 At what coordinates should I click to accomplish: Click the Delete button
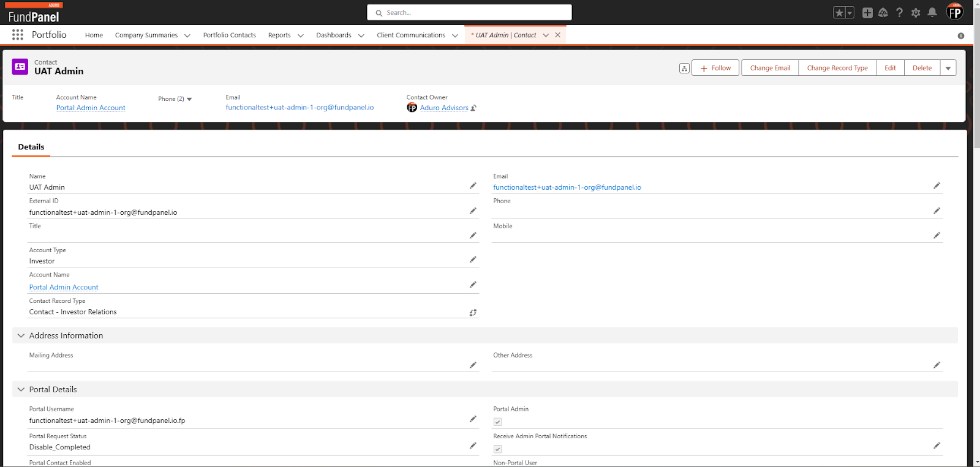[x=922, y=68]
